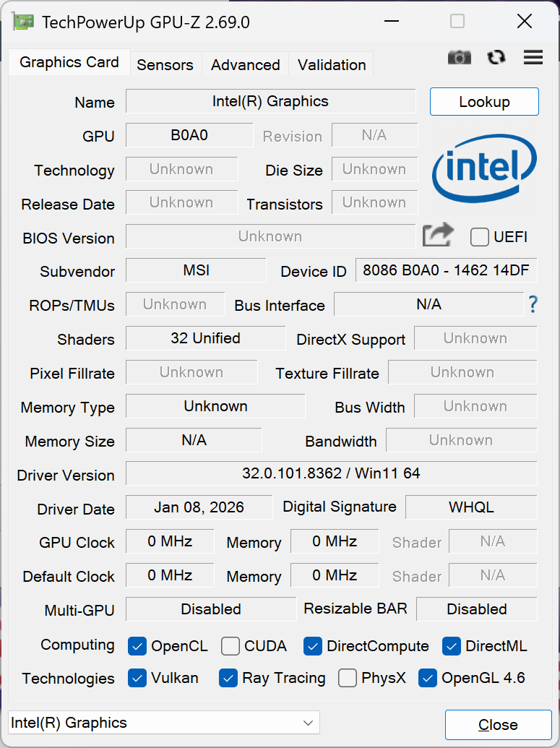This screenshot has width=560, height=748.
Task: Switch to the Sensors tab
Action: (x=165, y=64)
